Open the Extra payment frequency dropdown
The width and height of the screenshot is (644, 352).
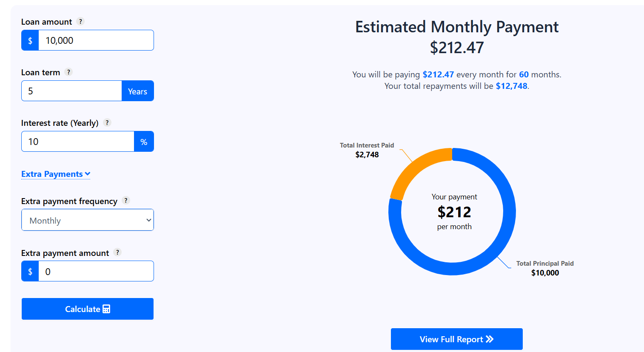click(x=87, y=220)
